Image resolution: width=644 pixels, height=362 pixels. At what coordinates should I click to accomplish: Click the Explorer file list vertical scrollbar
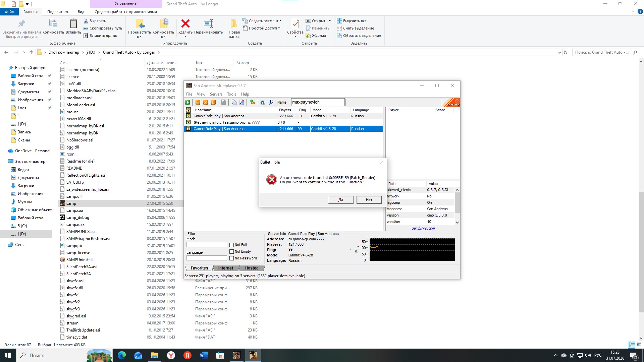[x=641, y=251]
